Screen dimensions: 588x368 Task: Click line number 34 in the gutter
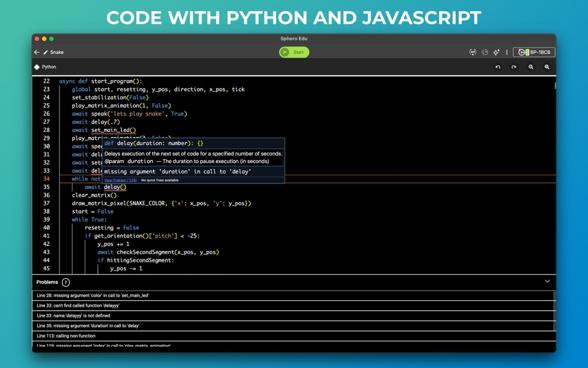point(46,179)
